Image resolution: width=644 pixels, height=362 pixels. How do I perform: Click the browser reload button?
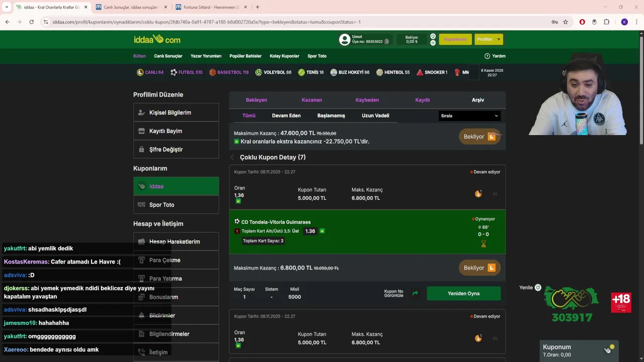(x=31, y=22)
